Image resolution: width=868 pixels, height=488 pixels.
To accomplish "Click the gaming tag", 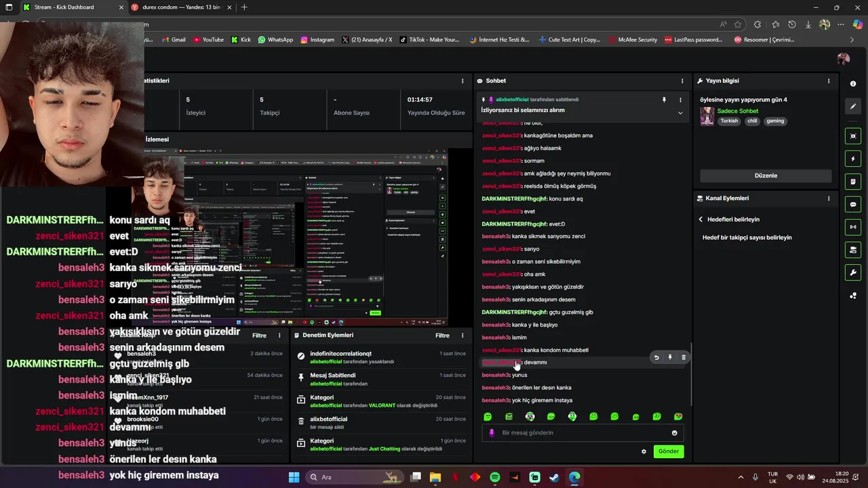I will click(775, 121).
